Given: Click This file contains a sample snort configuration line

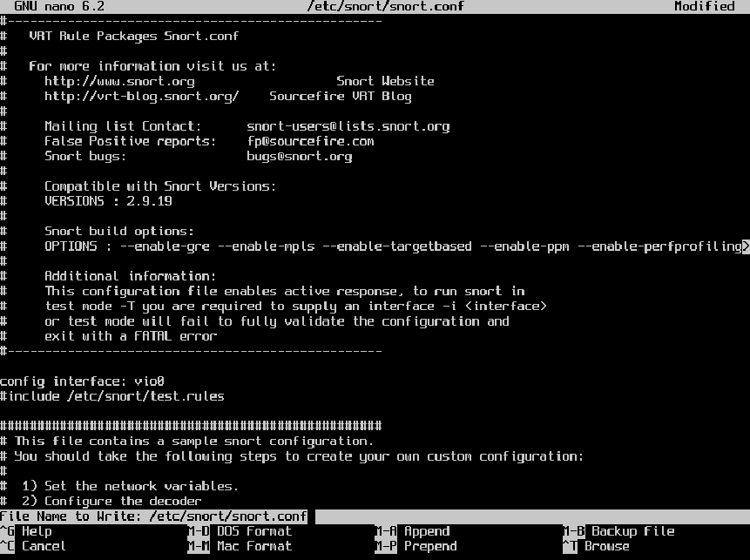Looking at the screenshot, I should pos(186,442).
